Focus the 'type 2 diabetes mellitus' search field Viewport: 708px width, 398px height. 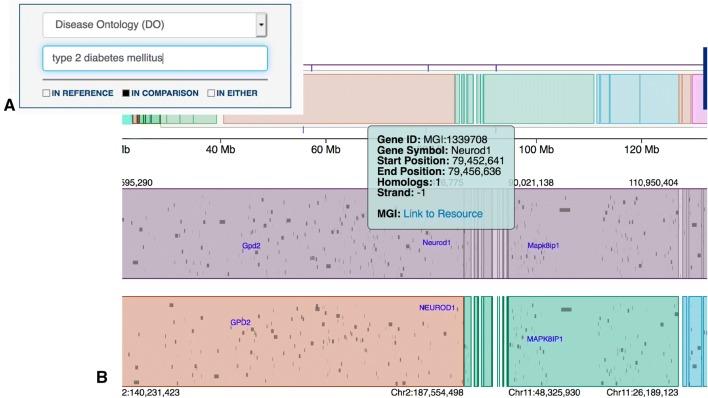pos(155,58)
